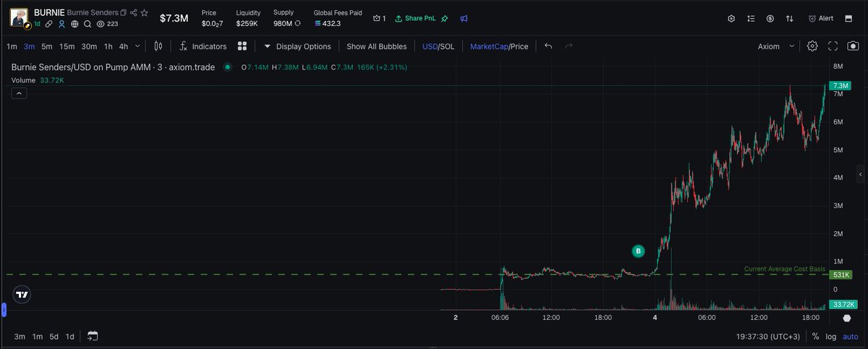
Task: Click the blue megaphone icon
Action: (x=464, y=18)
